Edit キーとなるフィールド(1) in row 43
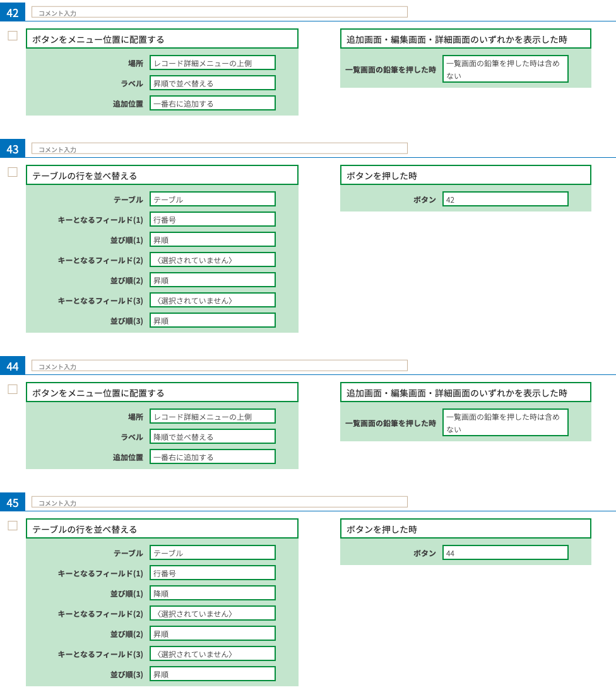 213,219
